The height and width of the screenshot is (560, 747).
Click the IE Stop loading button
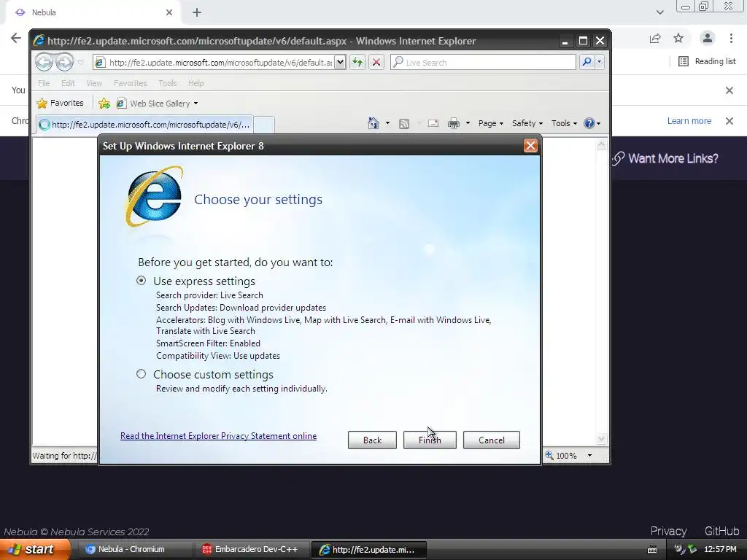(376, 63)
